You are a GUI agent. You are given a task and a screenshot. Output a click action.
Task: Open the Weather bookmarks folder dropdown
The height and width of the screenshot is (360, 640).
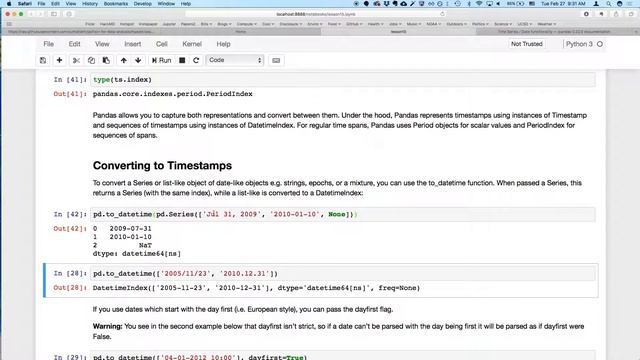pyautogui.click(x=547, y=24)
